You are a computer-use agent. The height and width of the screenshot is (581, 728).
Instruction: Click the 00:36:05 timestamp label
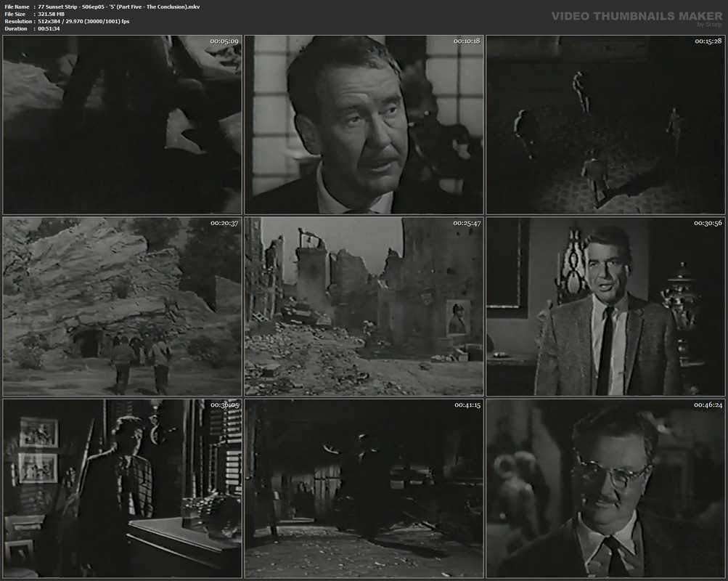coord(225,405)
